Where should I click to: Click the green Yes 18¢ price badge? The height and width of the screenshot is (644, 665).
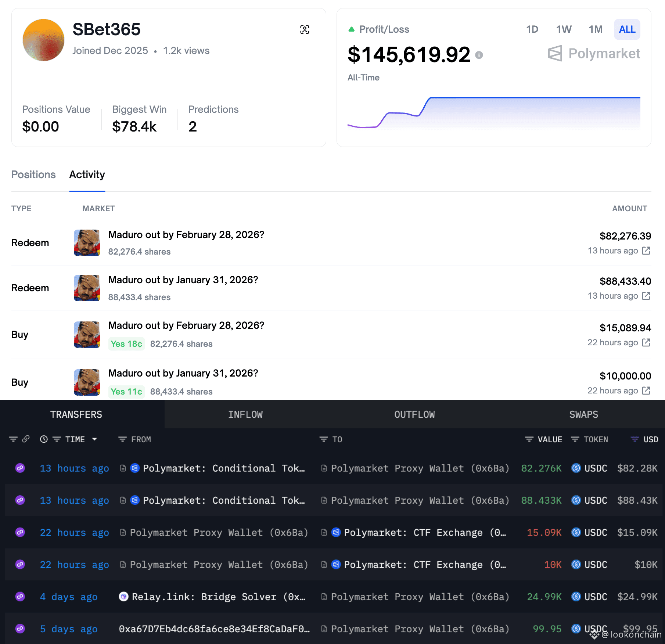126,343
